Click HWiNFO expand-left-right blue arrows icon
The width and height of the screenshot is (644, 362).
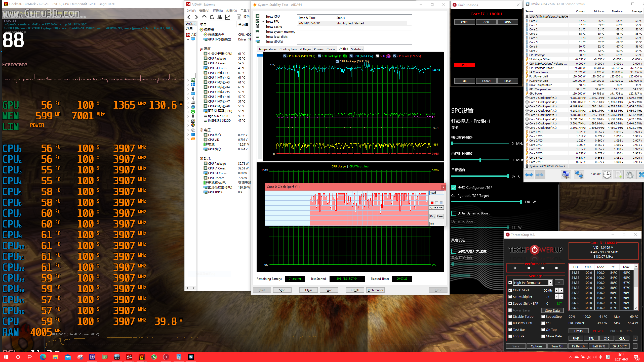pyautogui.click(x=529, y=175)
